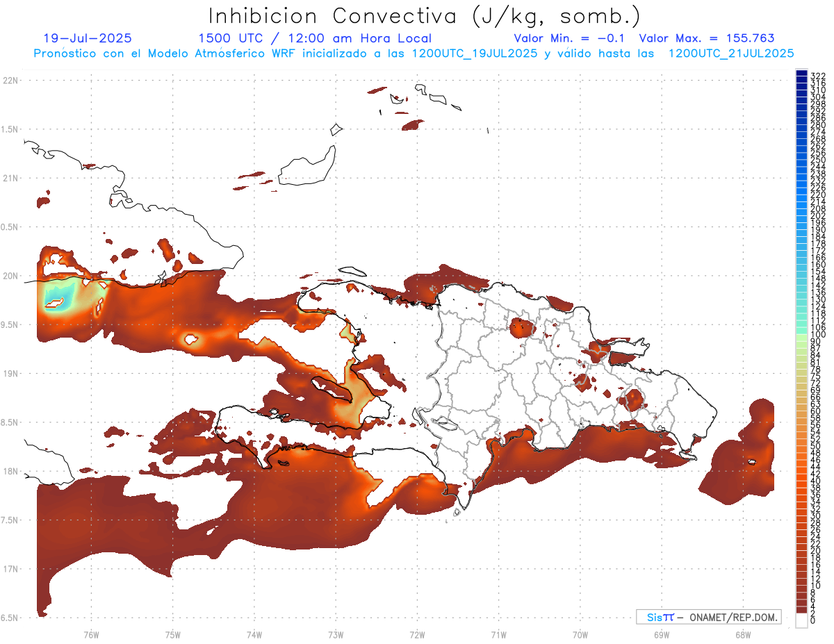This screenshot has height=644, width=834.
Task: Click the date label "19-Jul-2025"
Action: [x=88, y=38]
